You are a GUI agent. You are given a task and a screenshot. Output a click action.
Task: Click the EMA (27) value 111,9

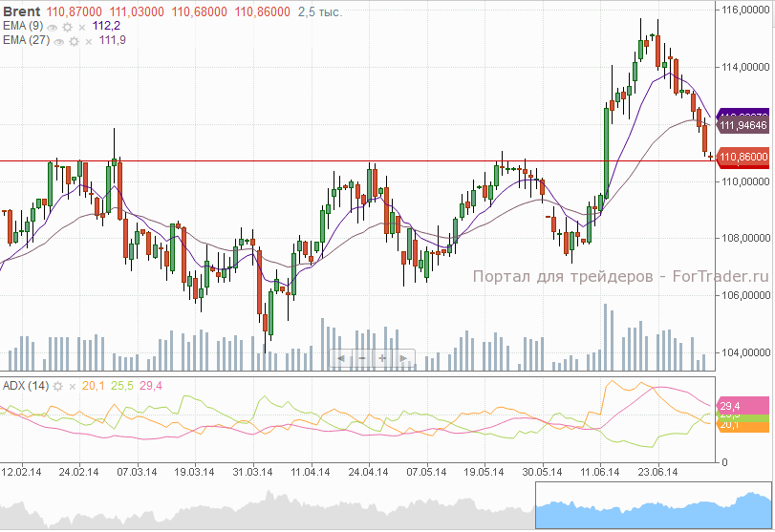(x=112, y=40)
